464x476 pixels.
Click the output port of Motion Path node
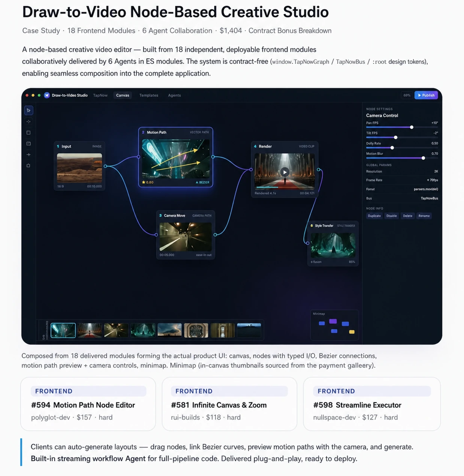tap(213, 157)
